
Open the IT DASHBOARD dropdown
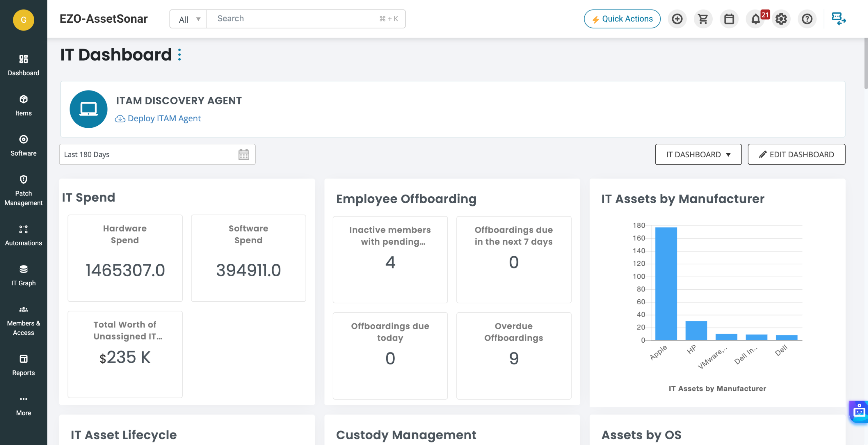698,155
